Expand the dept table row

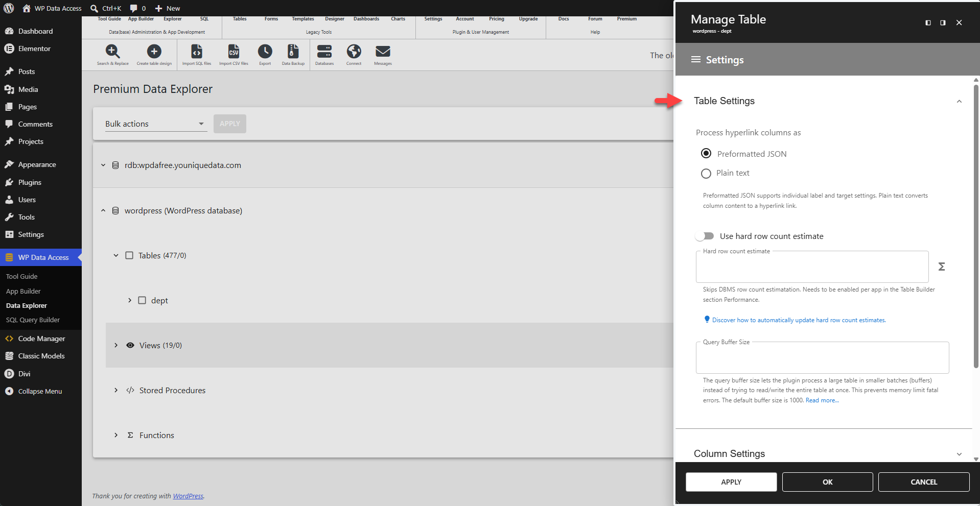(129, 300)
